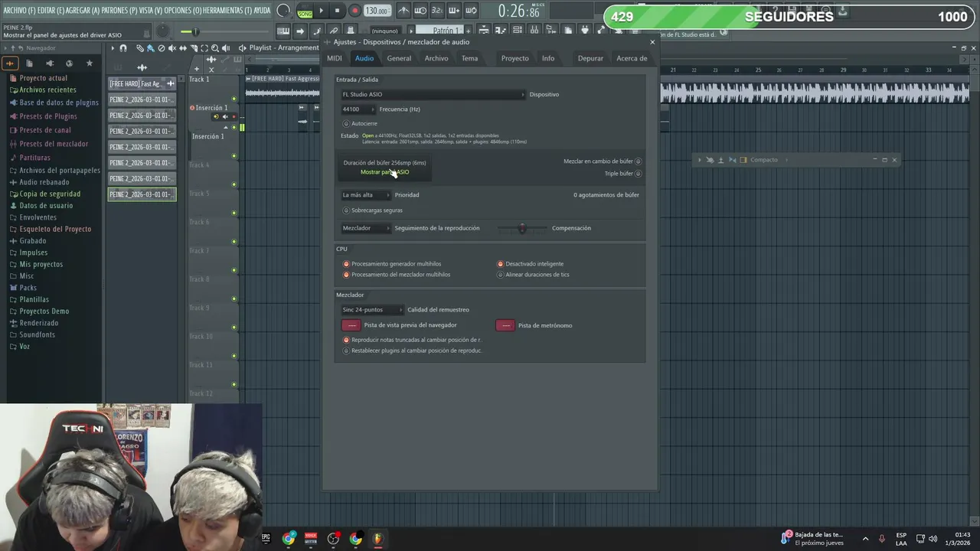Open Epic Games launcher on the taskbar

(x=266, y=539)
